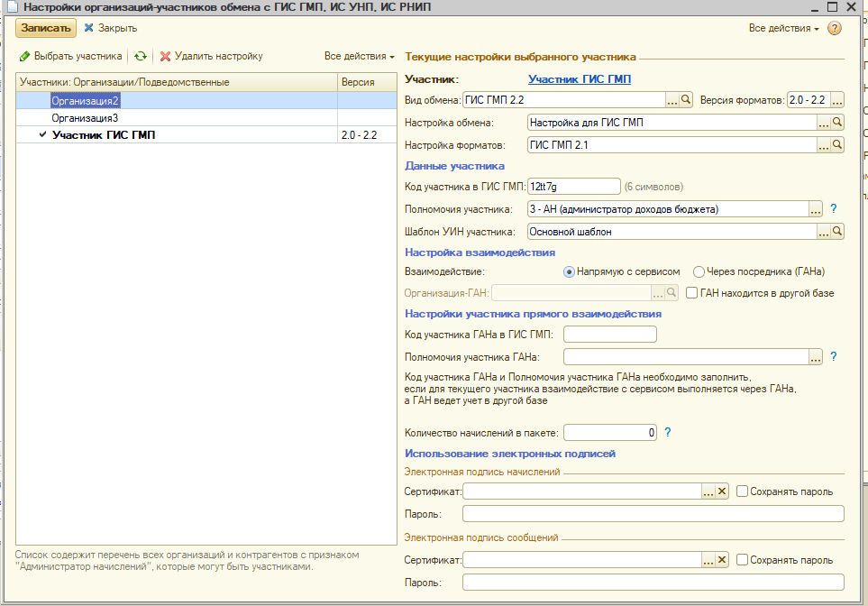This screenshot has width=868, height=606.
Task: Open the Шаблон УИН value with magnifier icon
Action: [836, 232]
